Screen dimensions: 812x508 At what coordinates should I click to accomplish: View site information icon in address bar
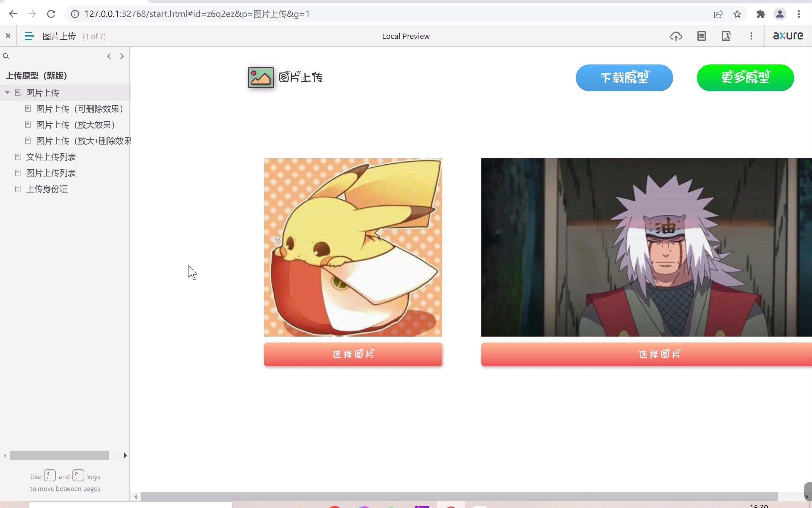75,14
